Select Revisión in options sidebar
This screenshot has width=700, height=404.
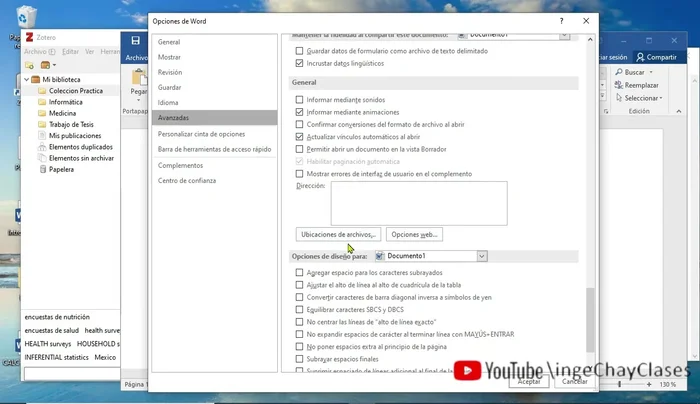pos(170,72)
